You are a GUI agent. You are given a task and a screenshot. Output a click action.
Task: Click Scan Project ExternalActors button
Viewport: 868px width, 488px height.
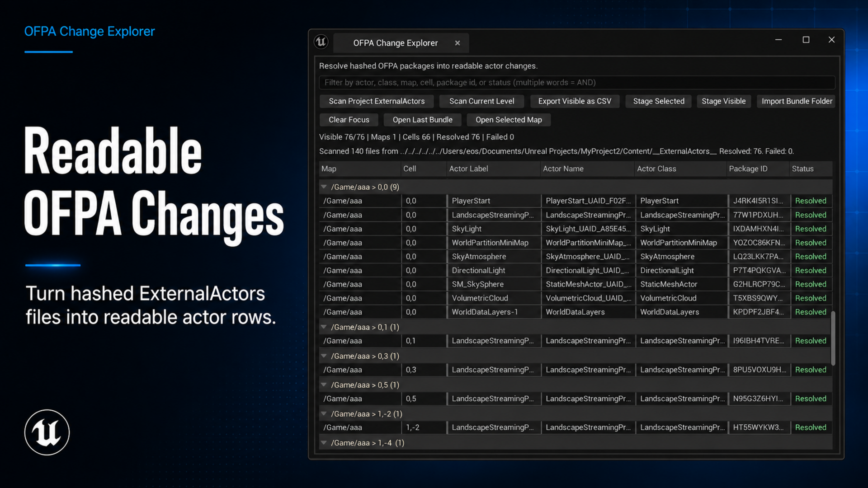(x=377, y=101)
